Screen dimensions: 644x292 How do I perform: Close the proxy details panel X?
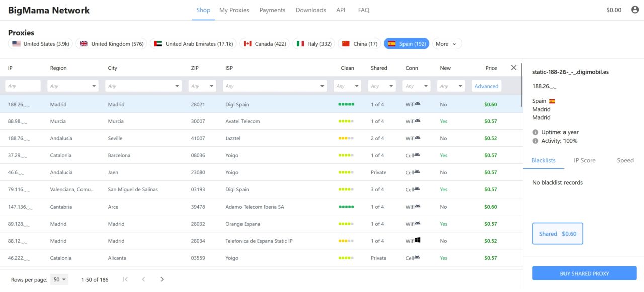click(514, 68)
